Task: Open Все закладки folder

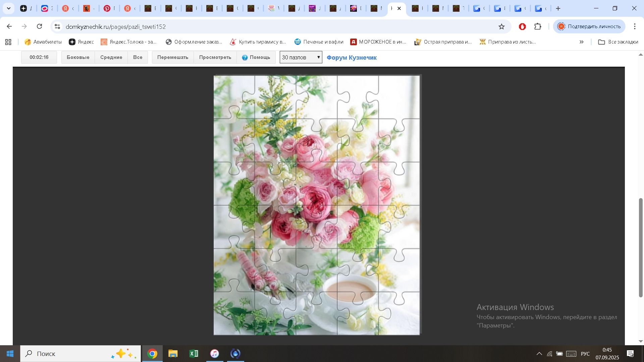Action: [618, 42]
